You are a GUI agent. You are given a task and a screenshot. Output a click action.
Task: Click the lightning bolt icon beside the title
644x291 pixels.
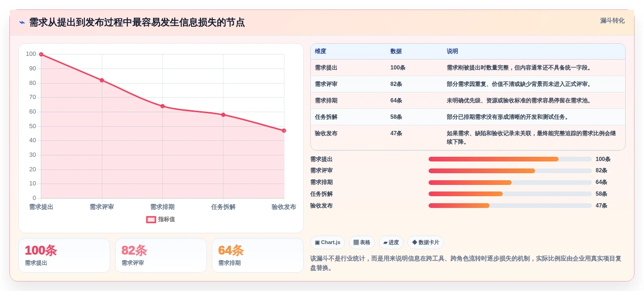click(22, 23)
